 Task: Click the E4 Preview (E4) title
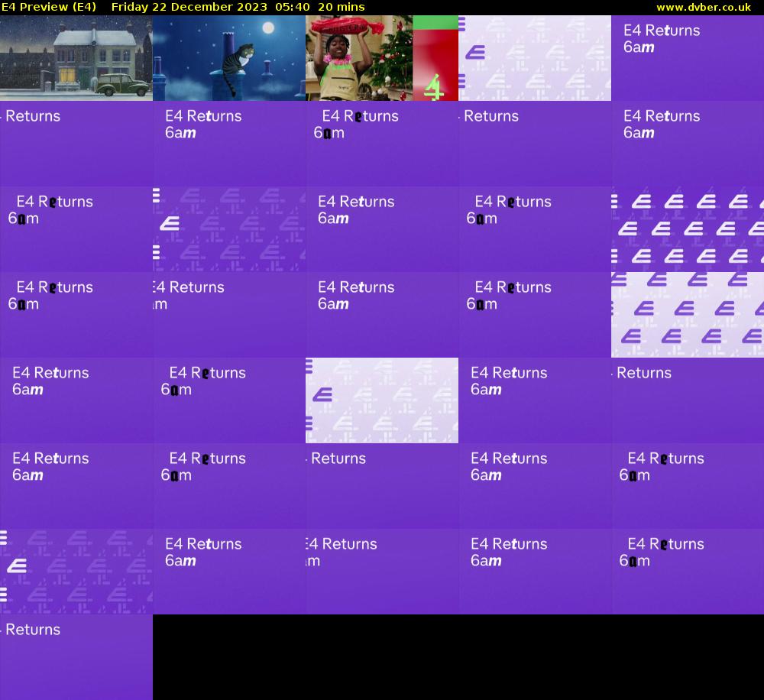[49, 7]
